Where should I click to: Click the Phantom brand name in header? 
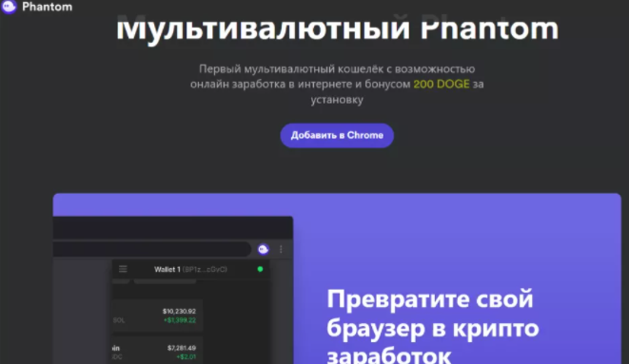[x=48, y=7]
